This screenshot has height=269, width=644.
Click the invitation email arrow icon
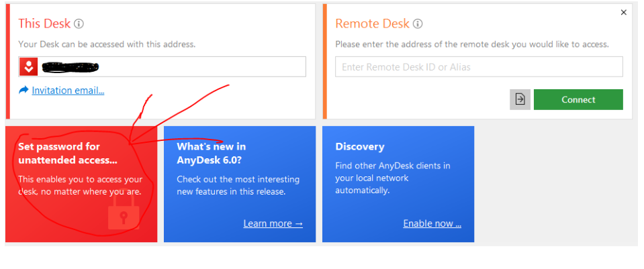coord(24,90)
